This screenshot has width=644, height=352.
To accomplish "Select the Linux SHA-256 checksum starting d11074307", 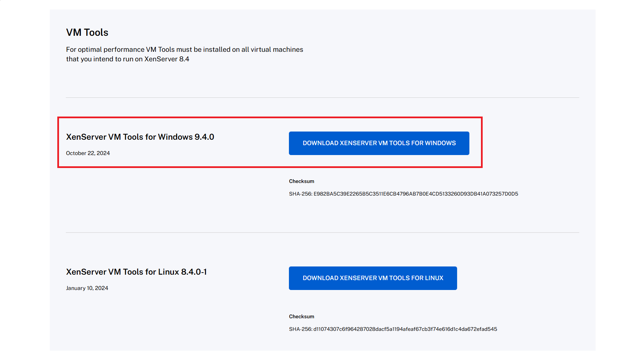I will coord(393,329).
